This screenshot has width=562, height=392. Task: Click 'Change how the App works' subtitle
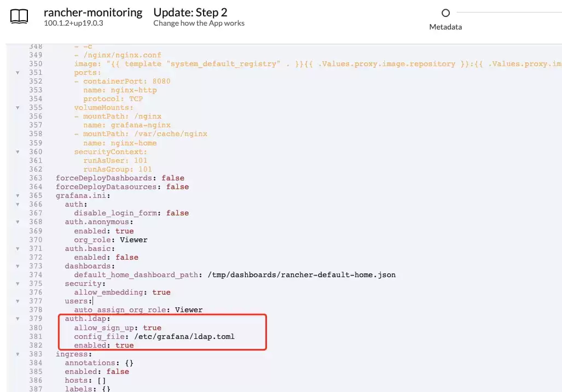(x=199, y=24)
